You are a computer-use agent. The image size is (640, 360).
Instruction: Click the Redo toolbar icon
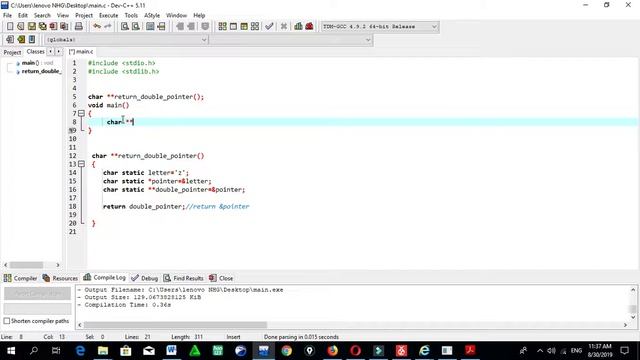(108, 27)
